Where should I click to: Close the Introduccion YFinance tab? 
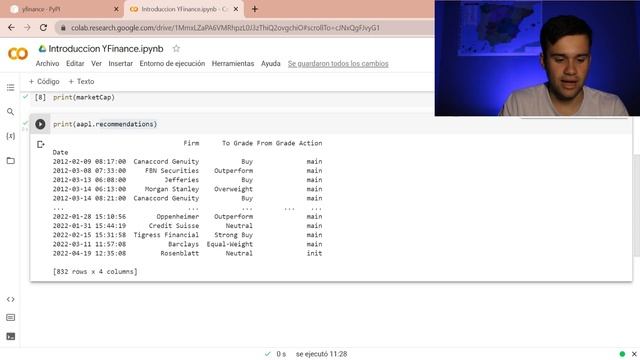click(236, 9)
